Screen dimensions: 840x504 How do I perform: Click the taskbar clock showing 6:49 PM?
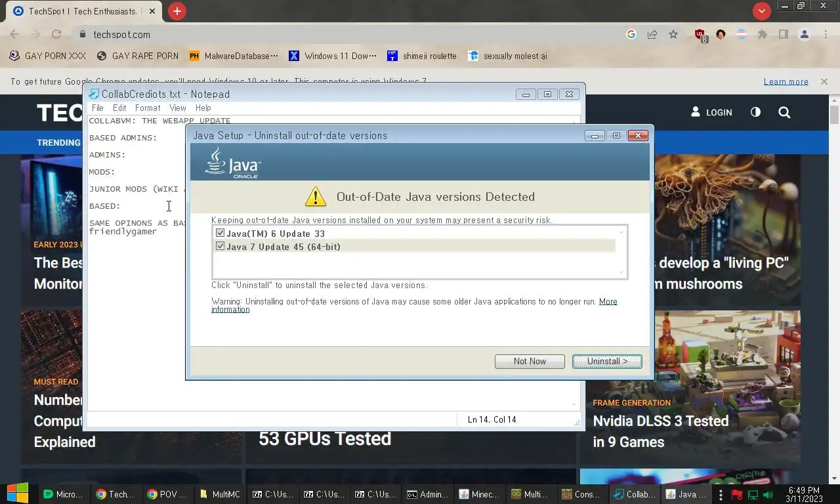tap(804, 495)
